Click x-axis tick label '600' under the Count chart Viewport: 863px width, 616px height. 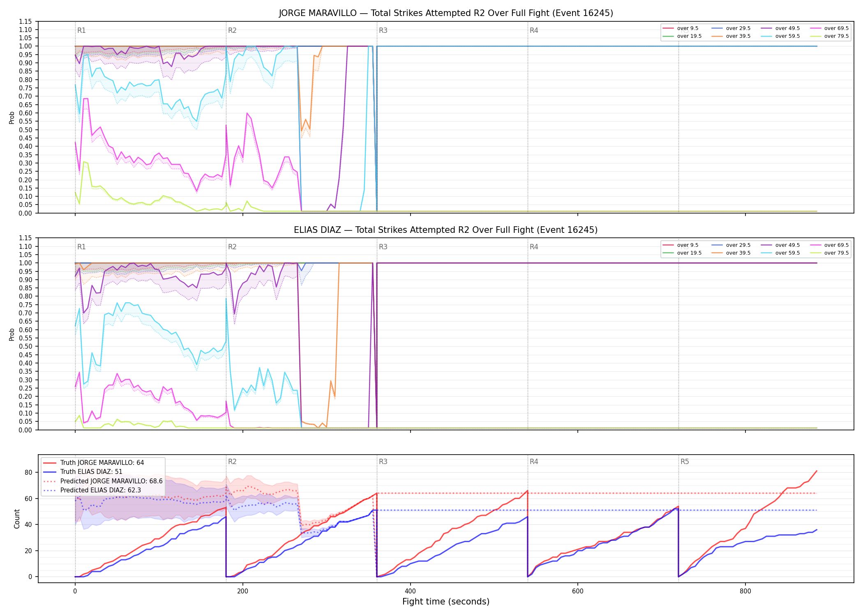pos(578,591)
